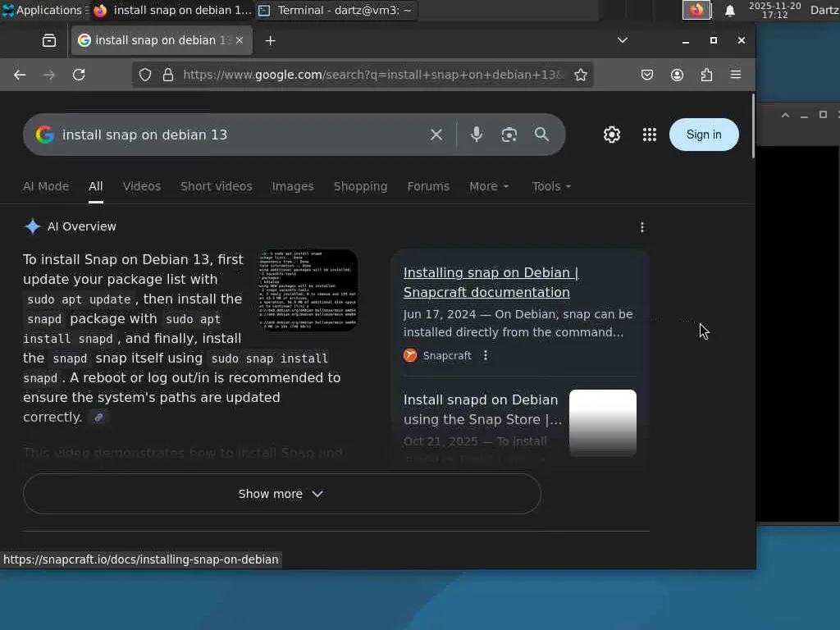Click 'sudo apt update' in AI Overview

tap(79, 299)
